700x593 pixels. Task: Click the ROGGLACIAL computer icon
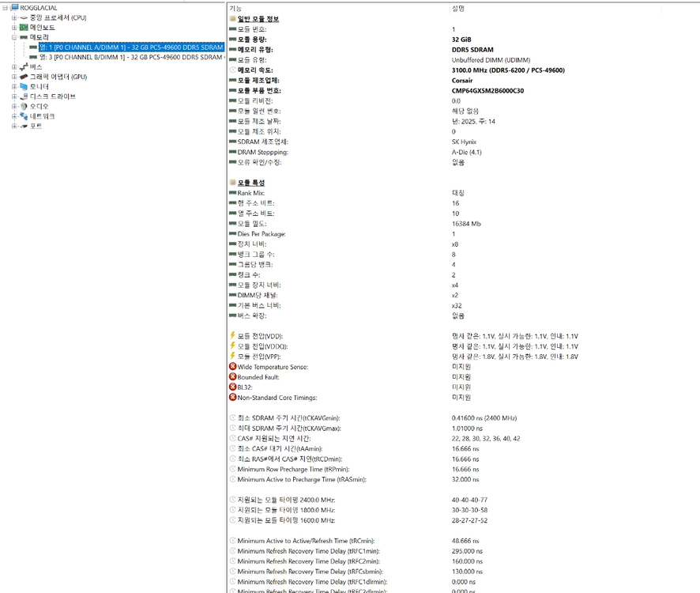[15, 8]
